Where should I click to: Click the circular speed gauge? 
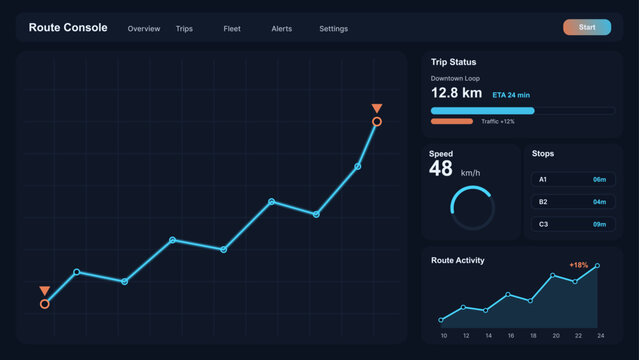(472, 208)
